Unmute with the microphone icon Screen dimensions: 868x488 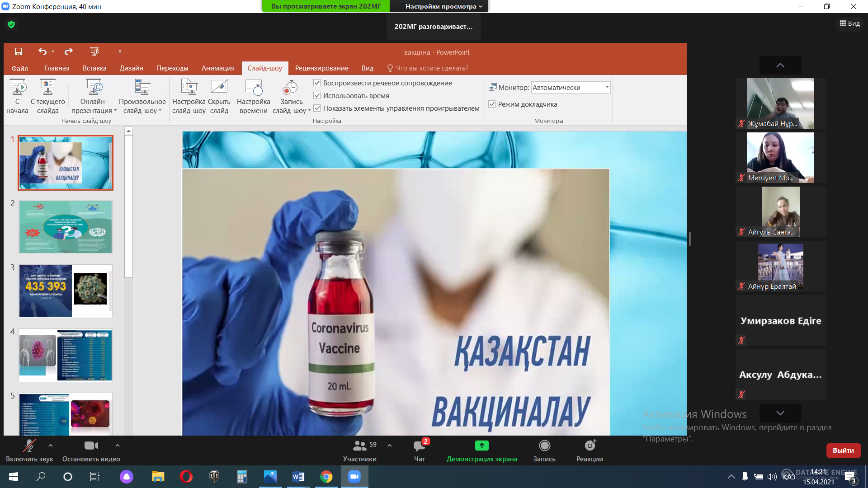pos(29,446)
